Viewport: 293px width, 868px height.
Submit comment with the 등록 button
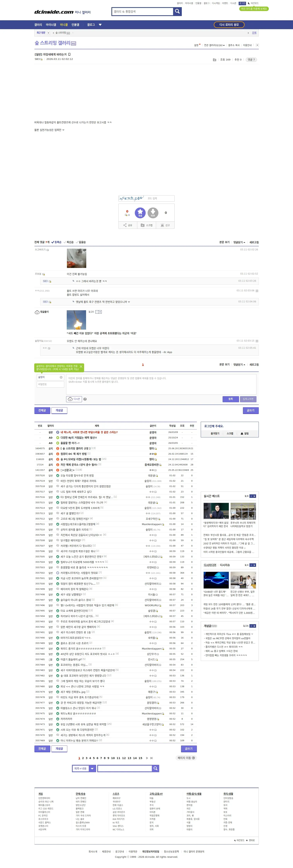click(x=231, y=399)
